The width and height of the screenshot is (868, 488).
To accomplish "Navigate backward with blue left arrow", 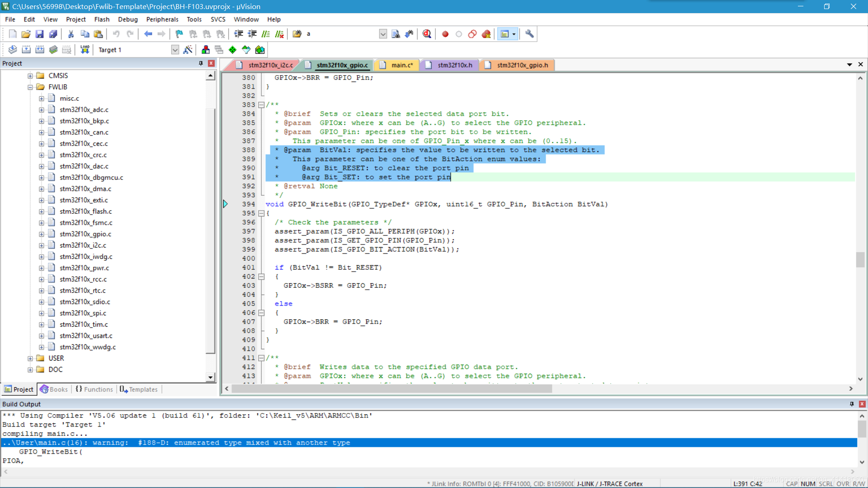I will click(x=148, y=34).
